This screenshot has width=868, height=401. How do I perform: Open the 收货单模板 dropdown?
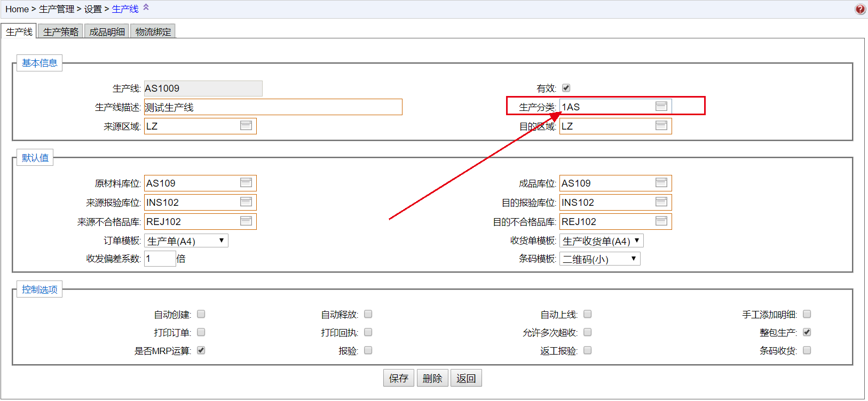coord(602,241)
